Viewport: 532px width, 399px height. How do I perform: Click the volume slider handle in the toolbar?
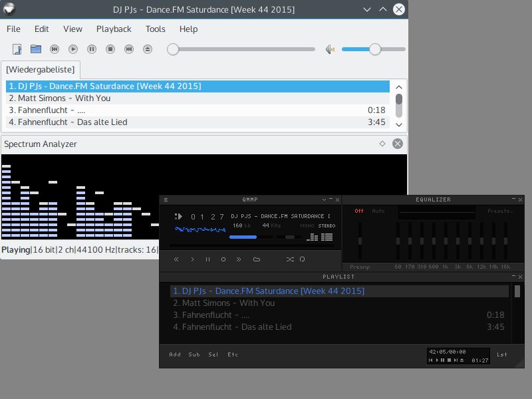pyautogui.click(x=375, y=49)
